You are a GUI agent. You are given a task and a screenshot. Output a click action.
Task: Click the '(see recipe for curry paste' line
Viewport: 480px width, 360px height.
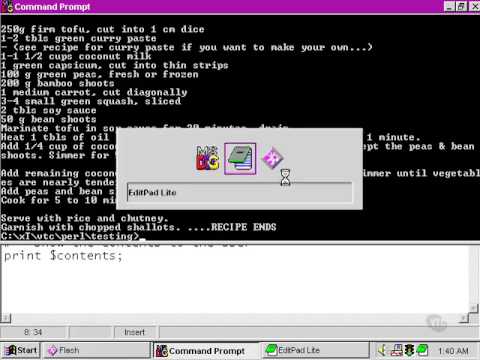pos(187,47)
